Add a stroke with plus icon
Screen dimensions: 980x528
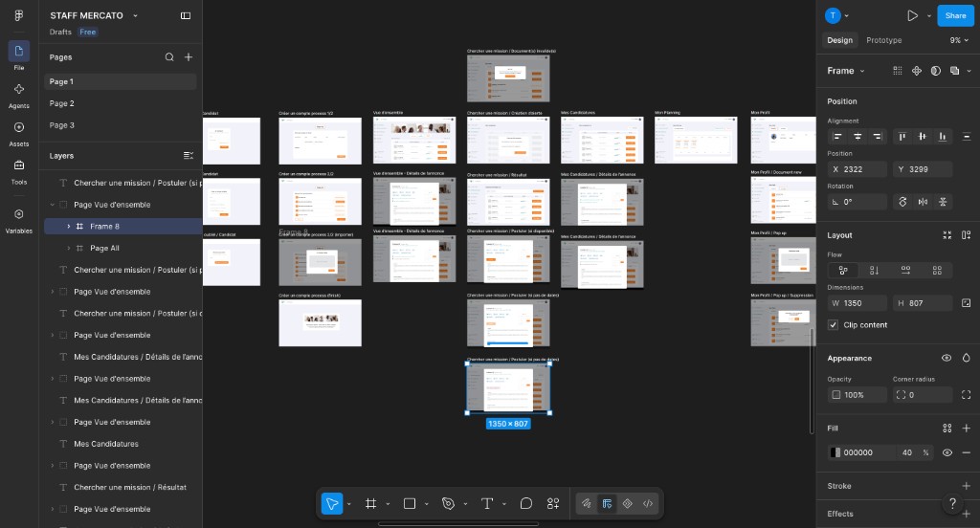coord(967,486)
